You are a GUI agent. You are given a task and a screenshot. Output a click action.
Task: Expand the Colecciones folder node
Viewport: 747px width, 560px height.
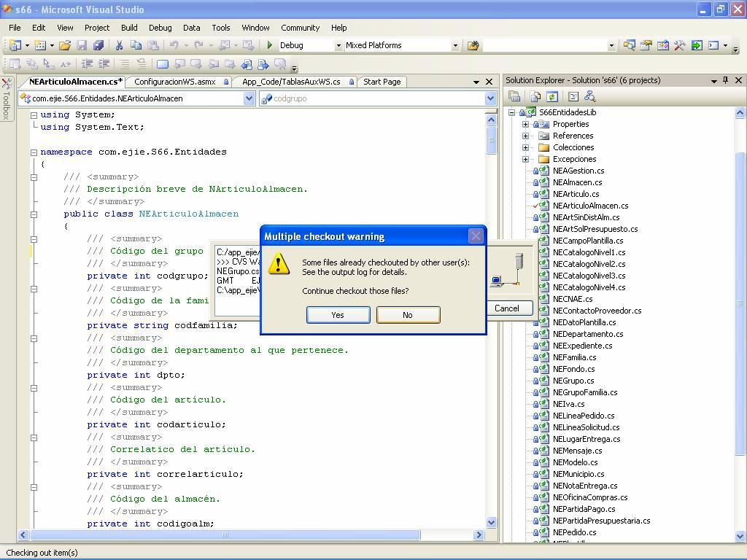(525, 147)
